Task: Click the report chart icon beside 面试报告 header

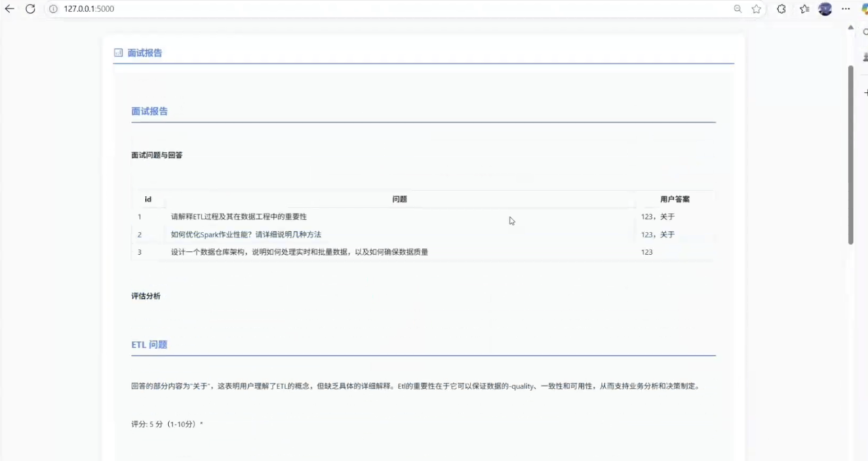Action: (118, 52)
